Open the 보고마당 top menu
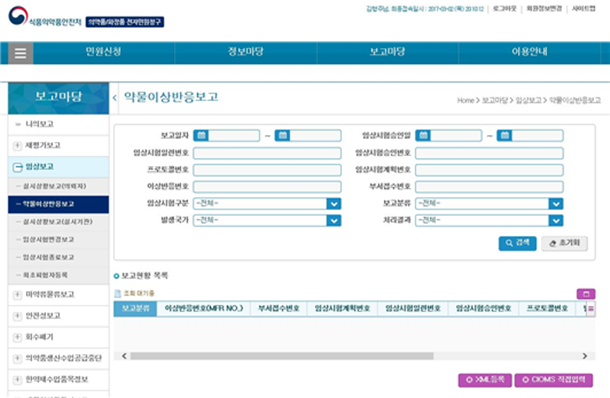 [x=387, y=52]
